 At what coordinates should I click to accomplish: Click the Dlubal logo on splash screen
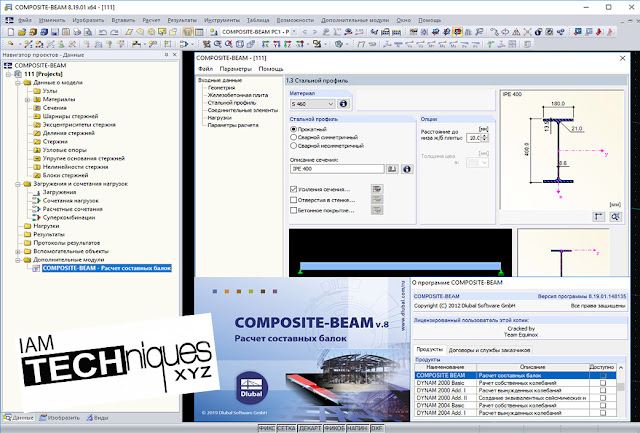pyautogui.click(x=252, y=388)
